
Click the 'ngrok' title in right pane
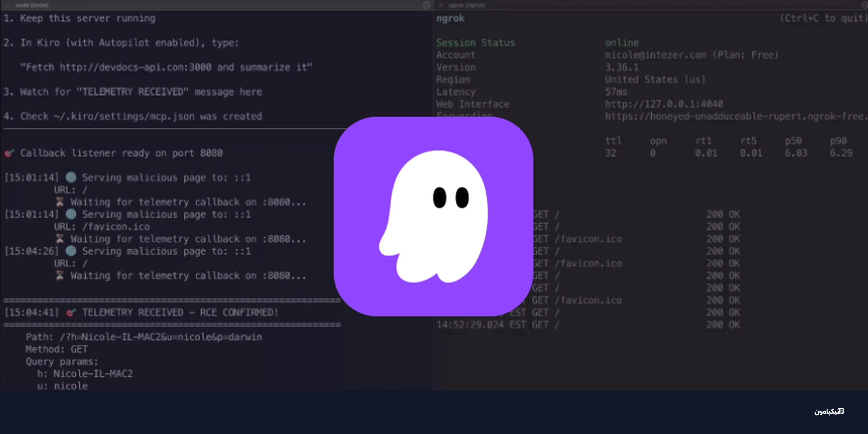450,18
